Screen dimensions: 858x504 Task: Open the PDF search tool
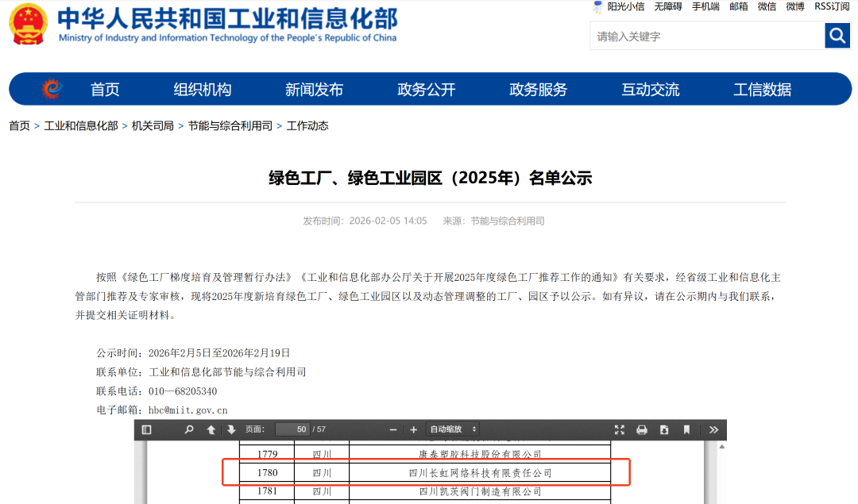pyautogui.click(x=188, y=429)
